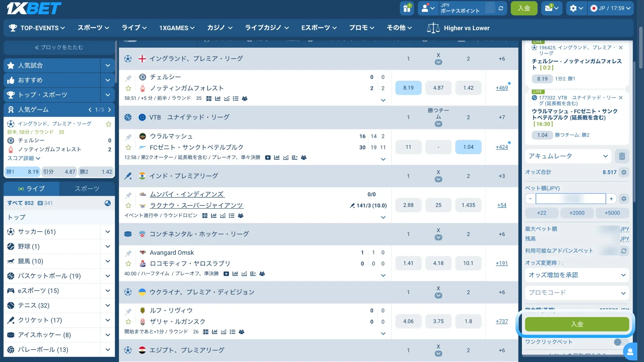The height and width of the screenshot is (362, 644).
Task: Click the 1XBET logo
Action: point(34,8)
